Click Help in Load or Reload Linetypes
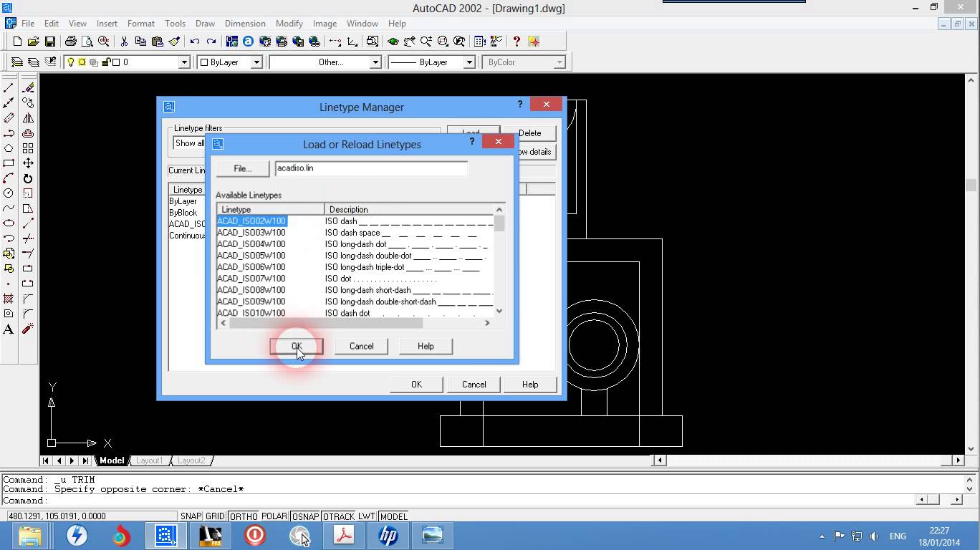 (x=426, y=346)
